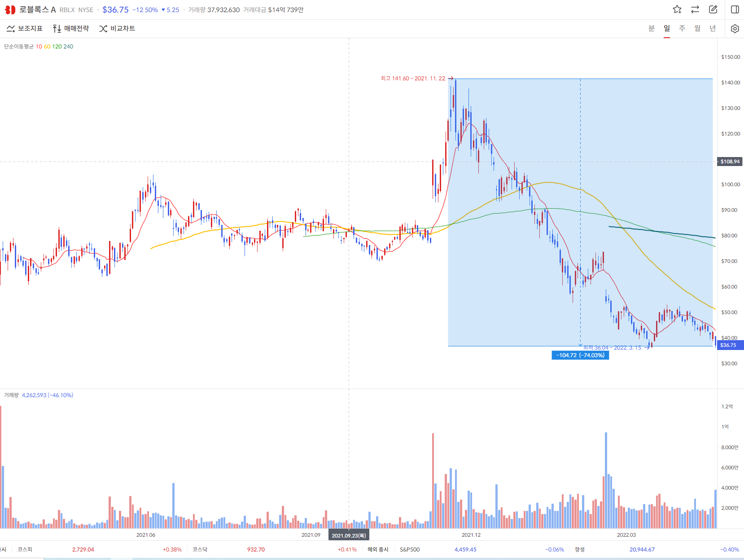Switch to 월 monthly timeframe

pos(697,28)
